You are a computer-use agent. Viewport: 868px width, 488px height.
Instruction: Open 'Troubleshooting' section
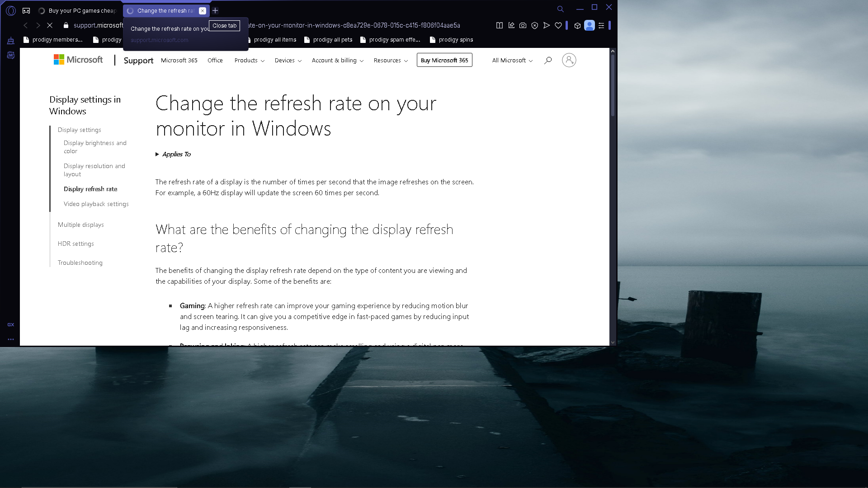[x=80, y=263]
